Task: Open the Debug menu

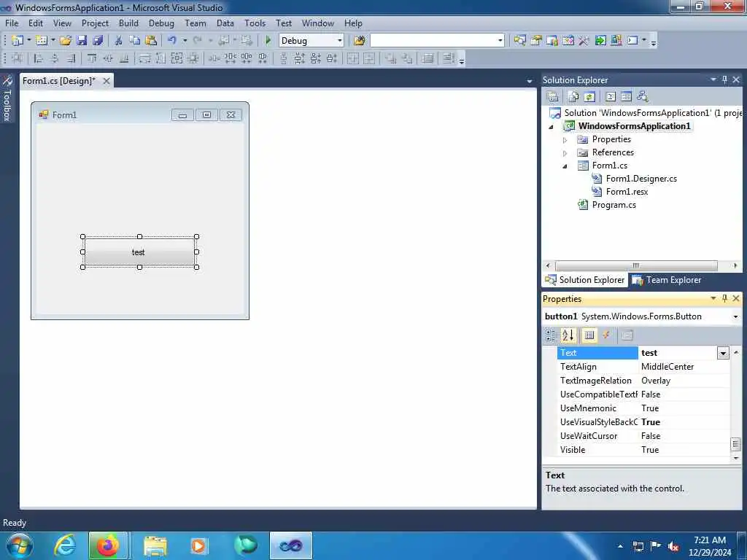Action: [161, 23]
